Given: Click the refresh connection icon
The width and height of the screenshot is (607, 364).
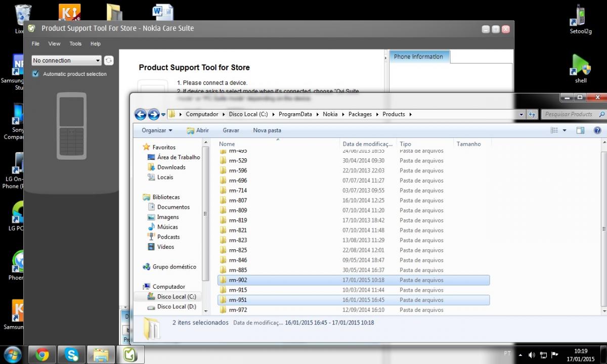Looking at the screenshot, I should coord(109,61).
